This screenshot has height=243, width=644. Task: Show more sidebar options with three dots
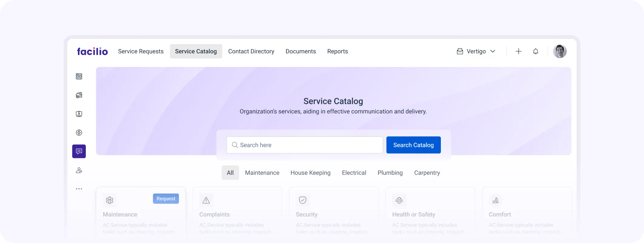[x=79, y=189]
